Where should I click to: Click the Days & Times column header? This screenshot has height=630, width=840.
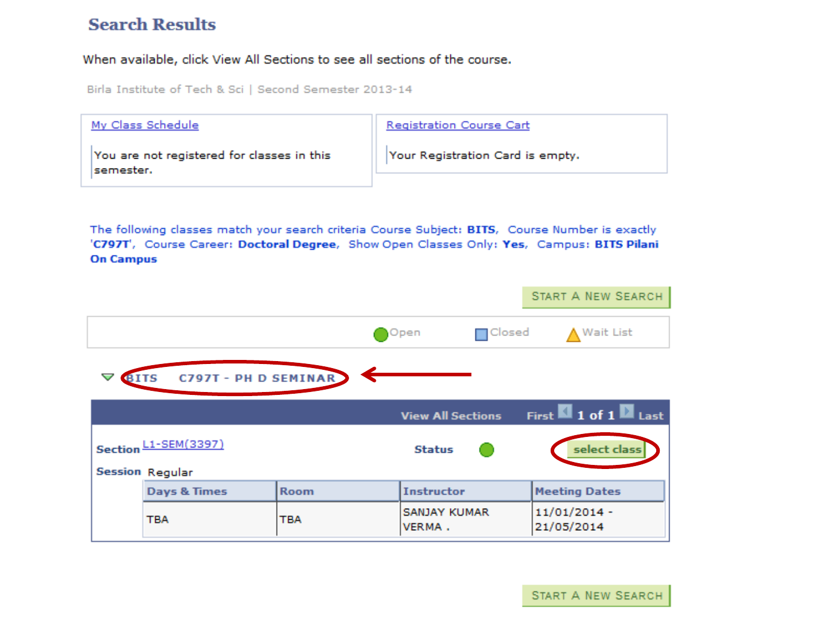point(209,491)
